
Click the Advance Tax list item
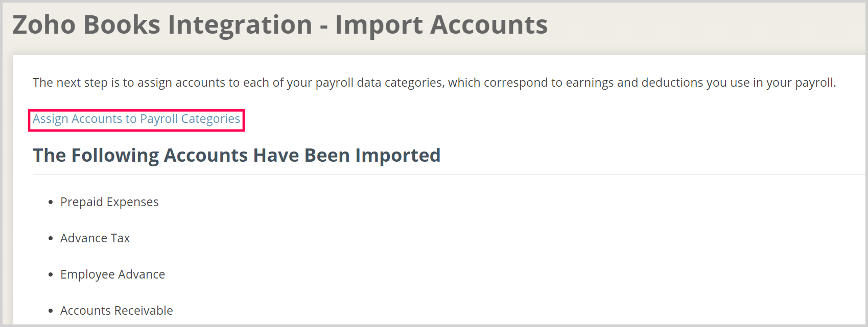click(x=95, y=238)
